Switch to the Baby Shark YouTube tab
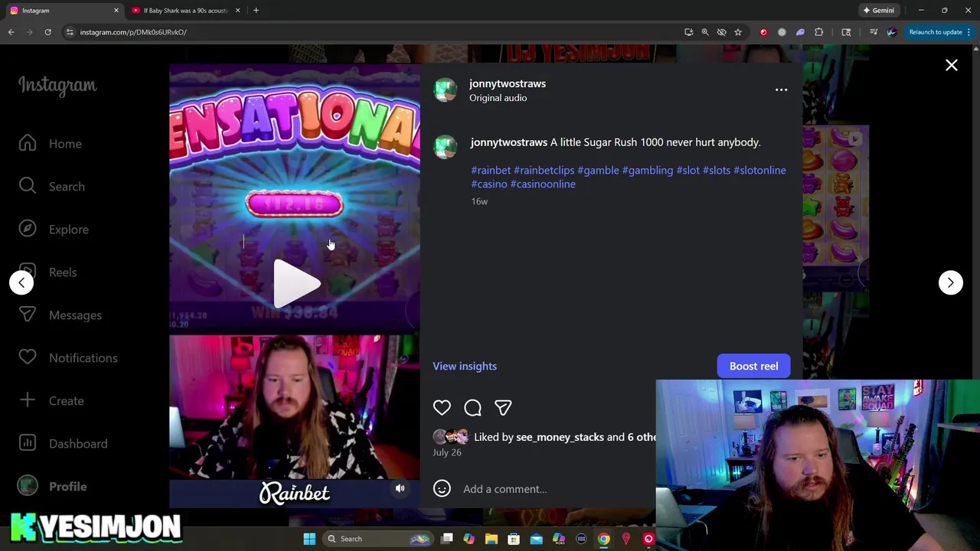This screenshot has width=980, height=551. [185, 11]
